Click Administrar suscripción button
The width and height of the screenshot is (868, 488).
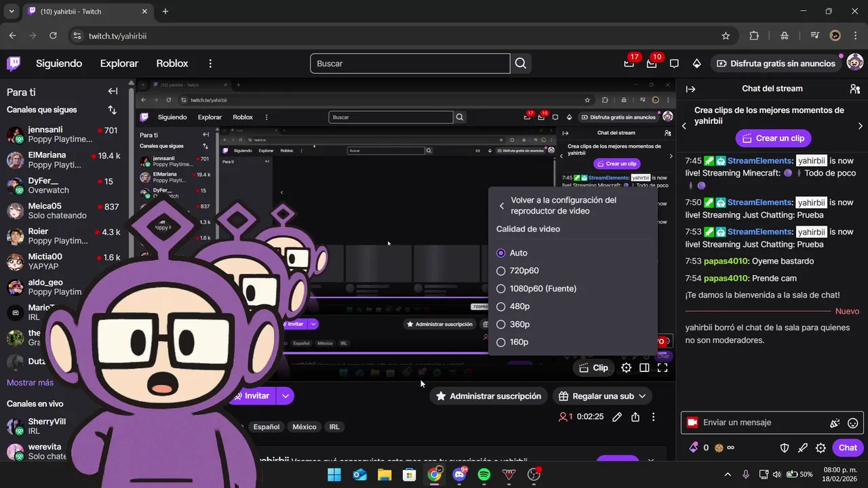click(488, 396)
